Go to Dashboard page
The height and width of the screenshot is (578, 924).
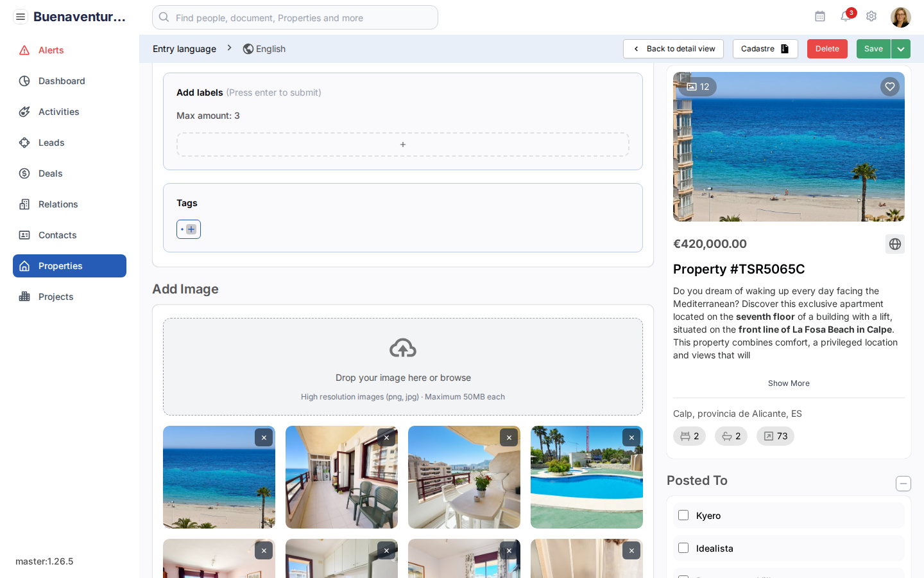tap(69, 81)
